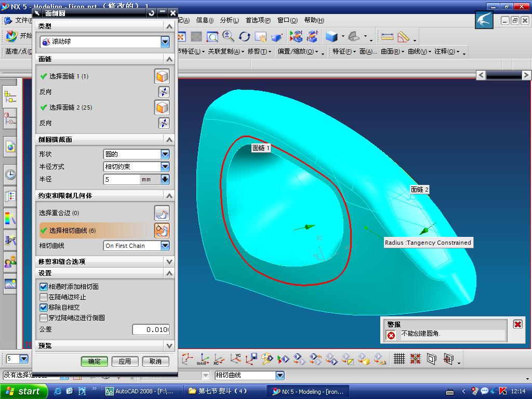Click the select coincident edges icon
This screenshot has height=399, width=532.
tap(162, 213)
